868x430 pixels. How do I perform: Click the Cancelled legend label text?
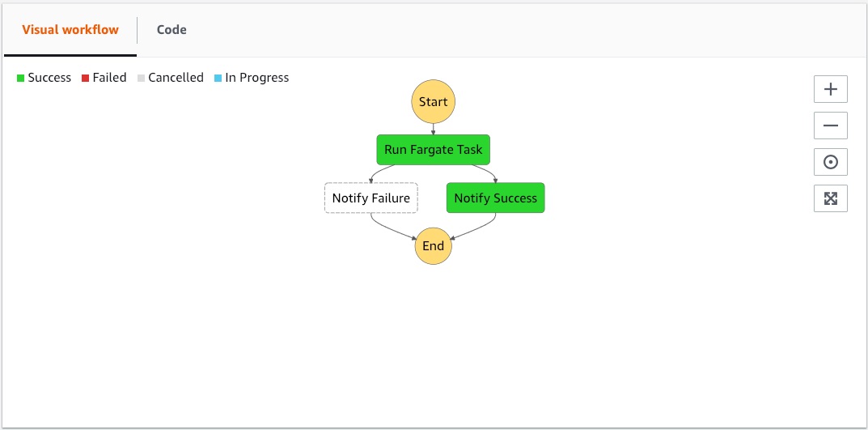176,78
